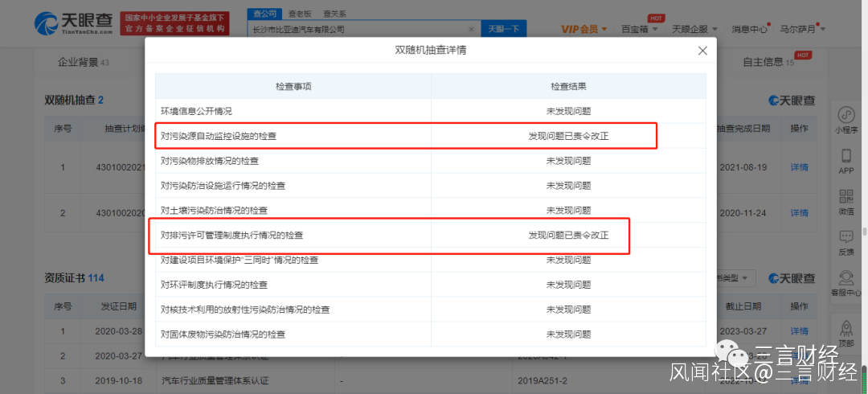Open the APP download sidebar icon
The image size is (868, 394).
845,162
